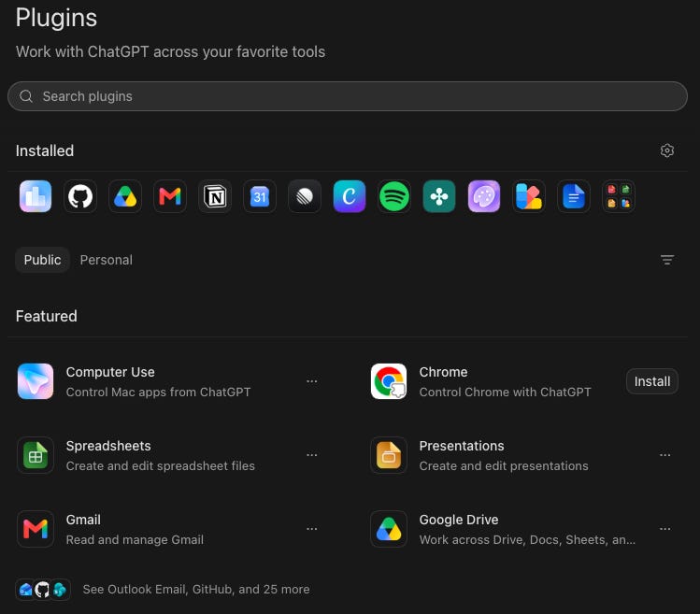
Task: Open the installed Notion plugin
Action: coord(215,196)
